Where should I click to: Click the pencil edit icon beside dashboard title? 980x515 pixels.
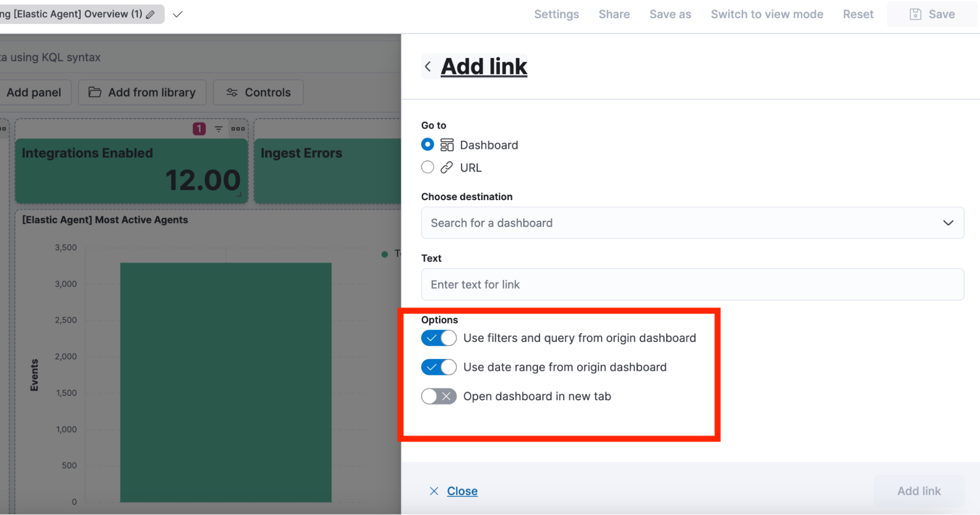pos(151,14)
